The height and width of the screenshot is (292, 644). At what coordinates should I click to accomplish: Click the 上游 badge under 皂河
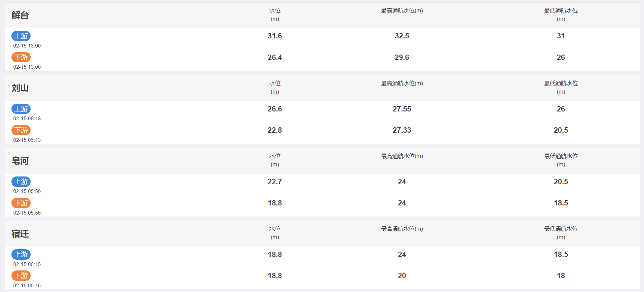(x=21, y=182)
